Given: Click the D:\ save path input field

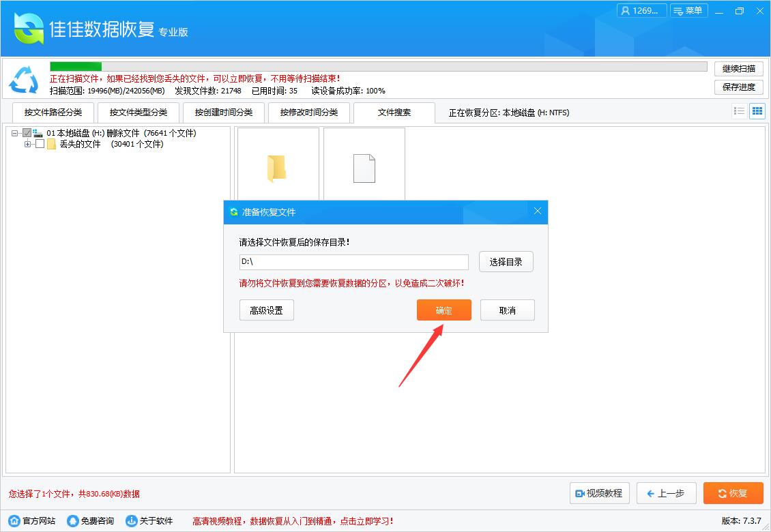Looking at the screenshot, I should [x=353, y=262].
